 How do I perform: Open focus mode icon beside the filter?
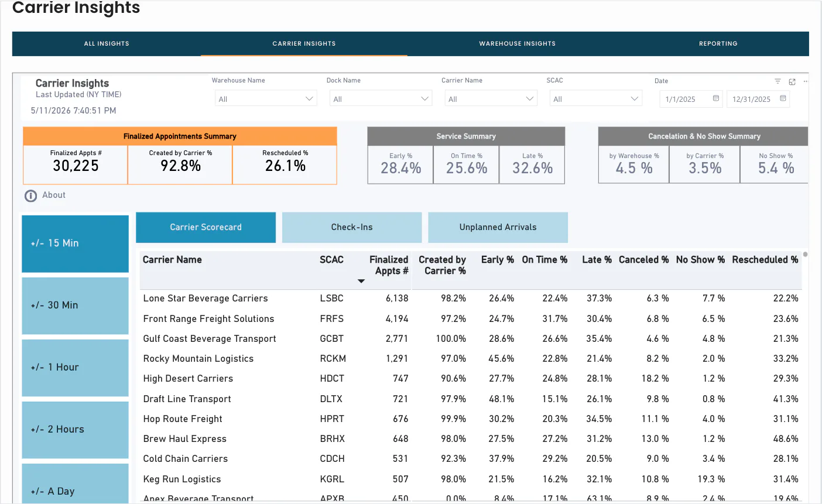[792, 81]
